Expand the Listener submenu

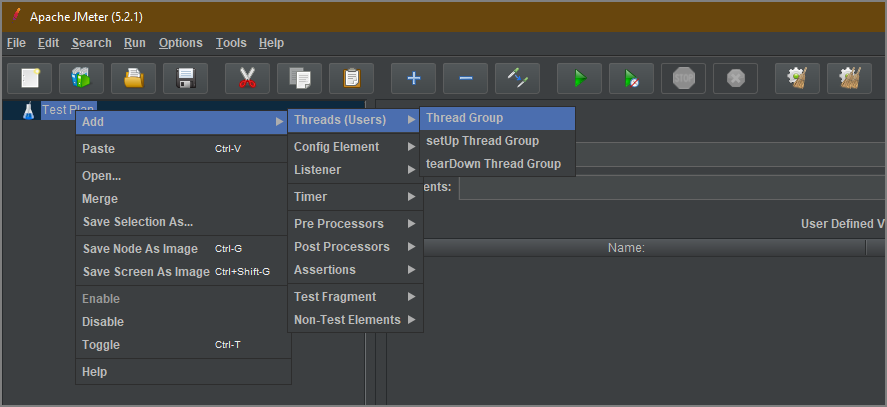pos(355,170)
